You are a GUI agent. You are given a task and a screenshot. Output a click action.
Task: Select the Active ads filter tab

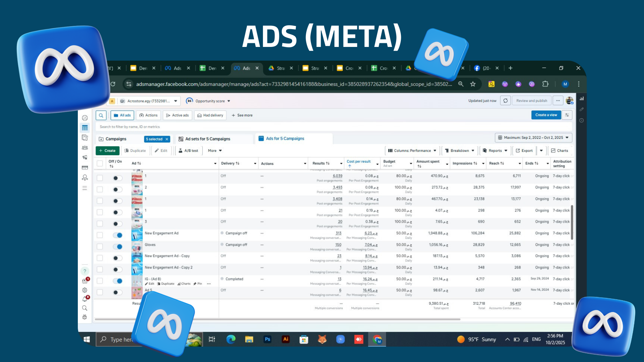pos(177,115)
